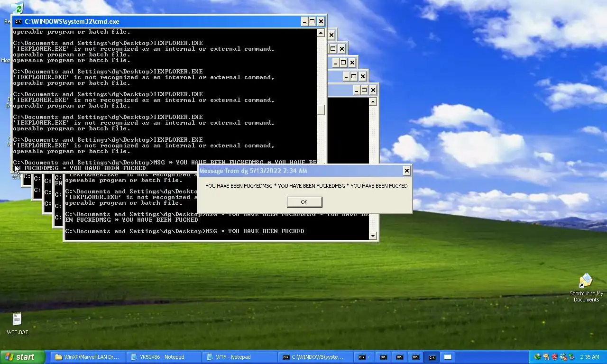This screenshot has width=607, height=364.
Task: Minimize the rearmost stacked cmd window
Action: pyautogui.click(x=356, y=90)
